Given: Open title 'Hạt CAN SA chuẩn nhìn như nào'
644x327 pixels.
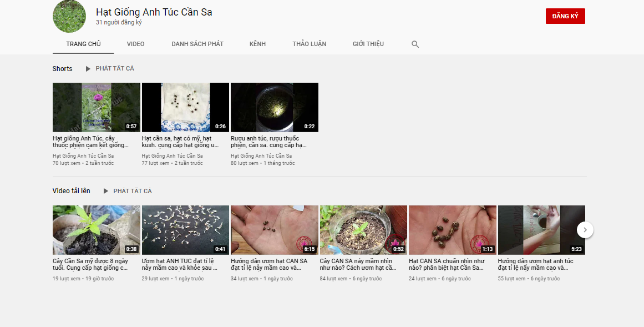Looking at the screenshot, I should click(x=447, y=264).
